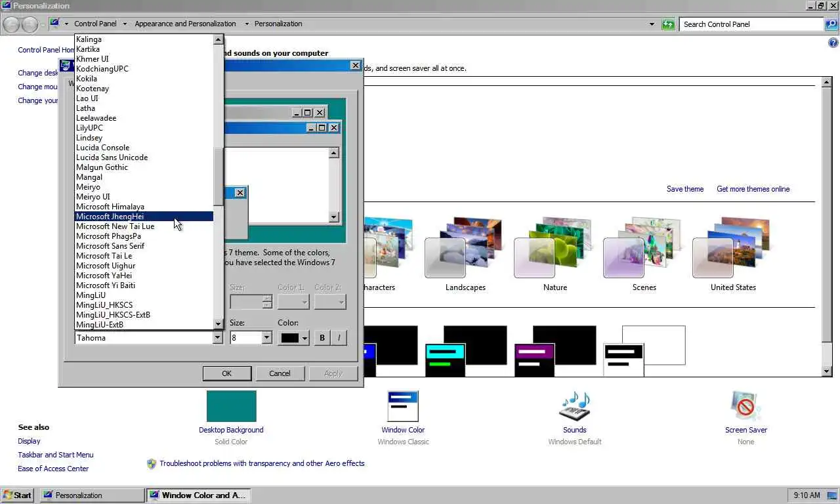The image size is (840, 504).
Task: Select the cyan high contrast theme
Action: point(466,351)
